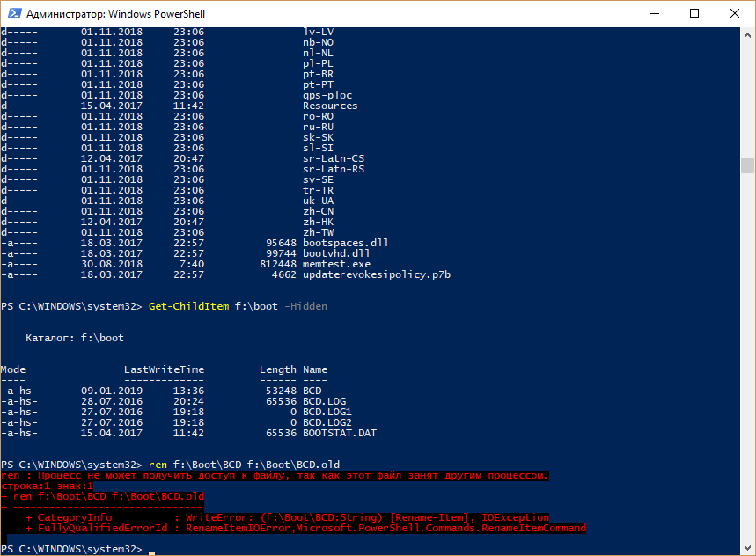Click the CategoryInfo error line

[288, 517]
